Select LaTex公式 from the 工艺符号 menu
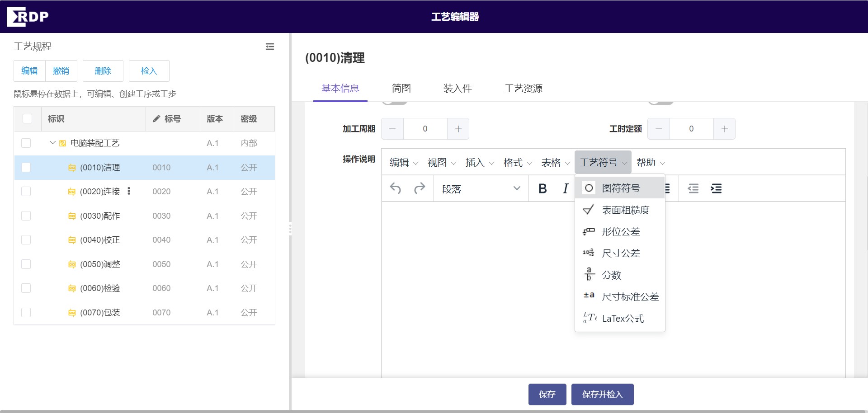The height and width of the screenshot is (413, 868). [x=623, y=318]
